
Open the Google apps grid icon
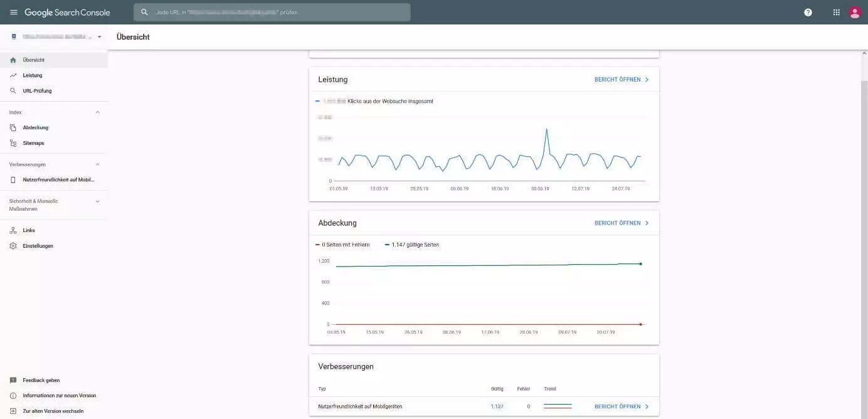(x=836, y=13)
